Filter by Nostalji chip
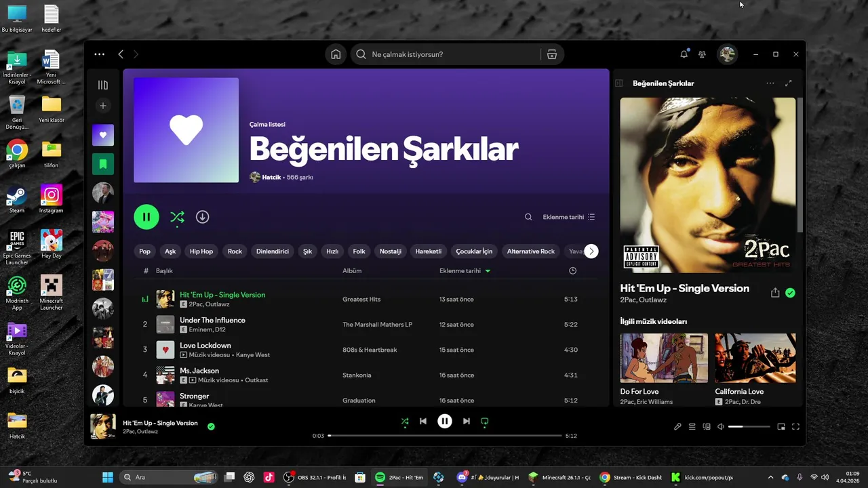Screen dimensions: 868x488 [x=391, y=251]
